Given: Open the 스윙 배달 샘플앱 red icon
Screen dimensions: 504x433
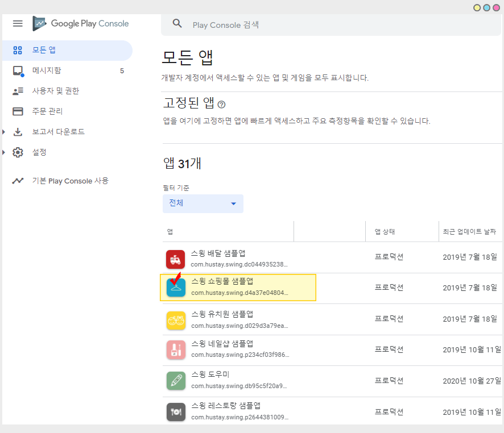Looking at the screenshot, I should [x=176, y=259].
